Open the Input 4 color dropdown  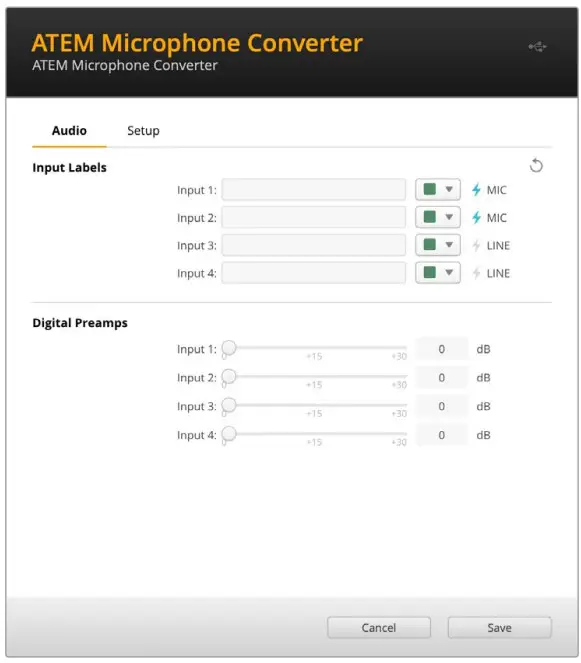438,273
